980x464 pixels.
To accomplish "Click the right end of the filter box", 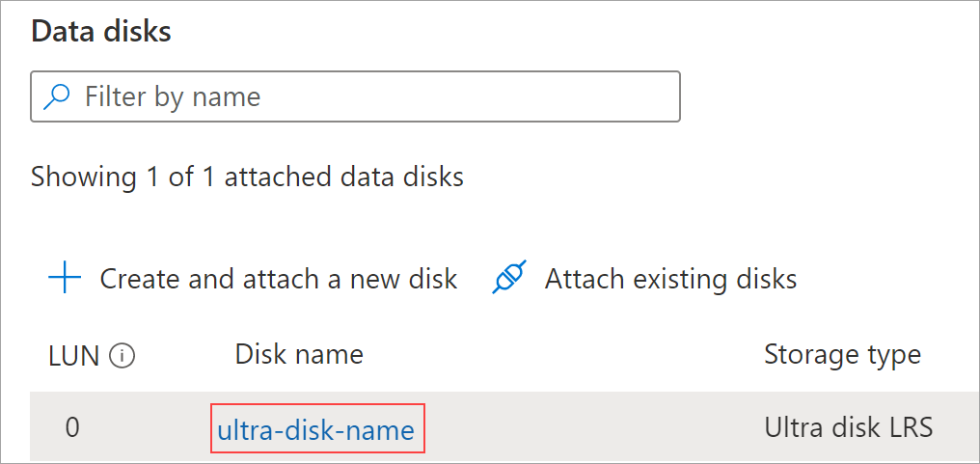I will [x=656, y=96].
